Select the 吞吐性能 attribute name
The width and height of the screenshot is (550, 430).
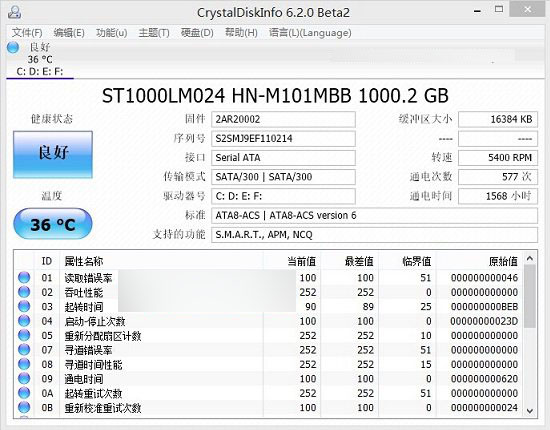[83, 292]
